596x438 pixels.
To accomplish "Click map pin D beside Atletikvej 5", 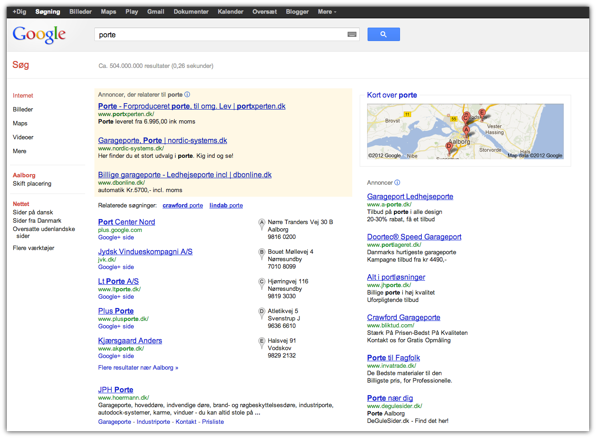I will pos(262,313).
